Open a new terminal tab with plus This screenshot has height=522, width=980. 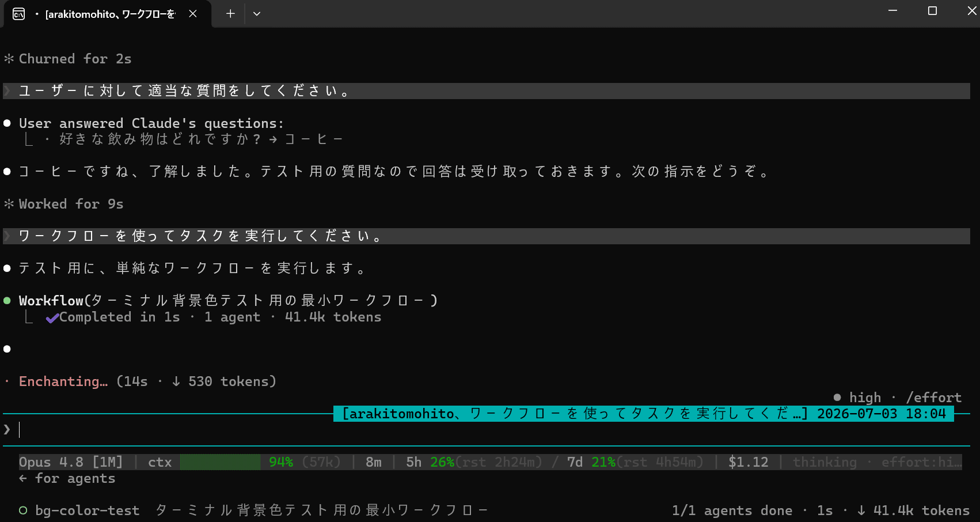[x=230, y=14]
